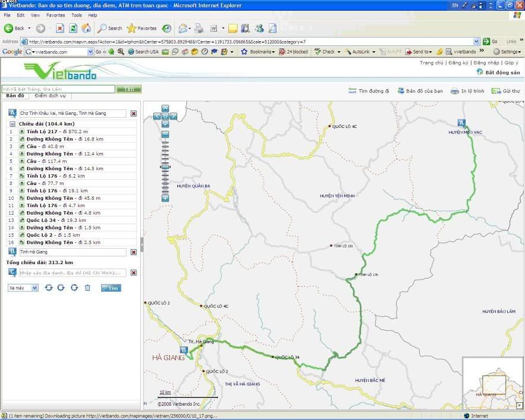Open the Messenger buddies toolbar icon

click(259, 29)
